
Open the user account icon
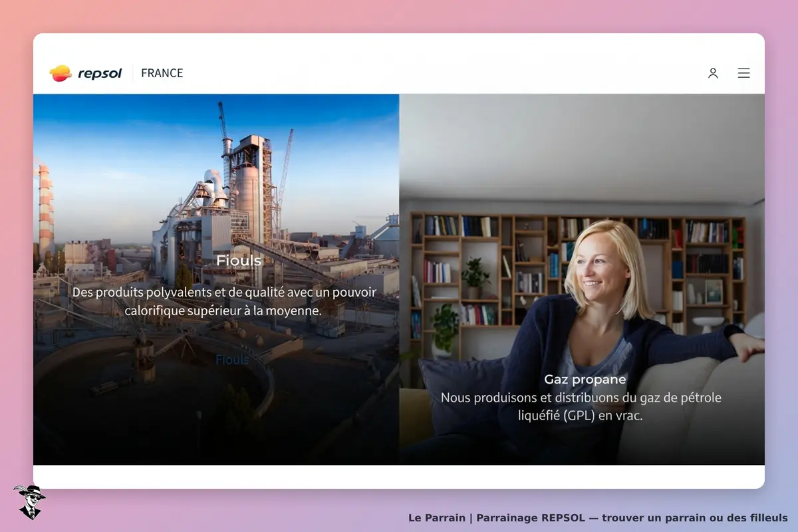(x=713, y=73)
